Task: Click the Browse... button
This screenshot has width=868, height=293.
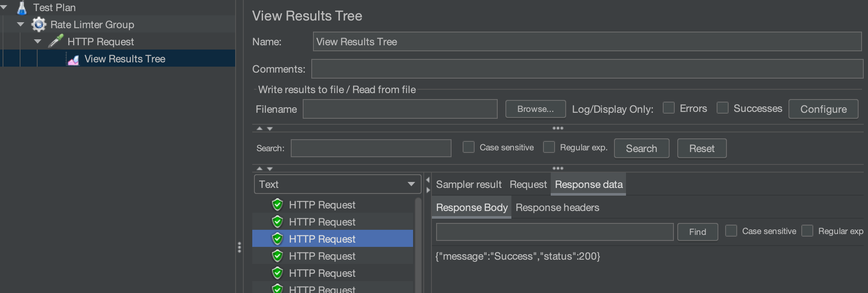Action: [535, 109]
